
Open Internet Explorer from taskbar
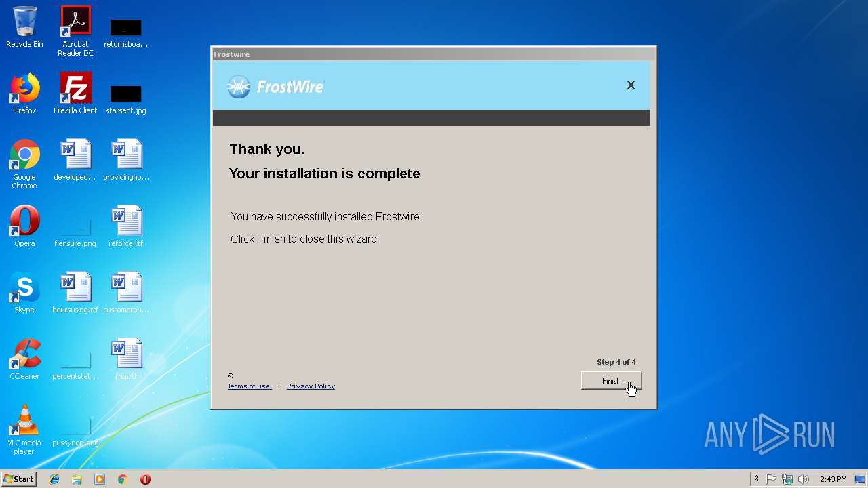pyautogui.click(x=54, y=479)
